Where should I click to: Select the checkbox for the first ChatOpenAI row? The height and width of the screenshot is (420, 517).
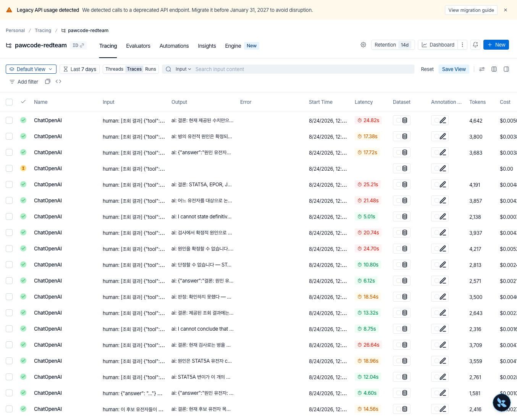coord(9,120)
